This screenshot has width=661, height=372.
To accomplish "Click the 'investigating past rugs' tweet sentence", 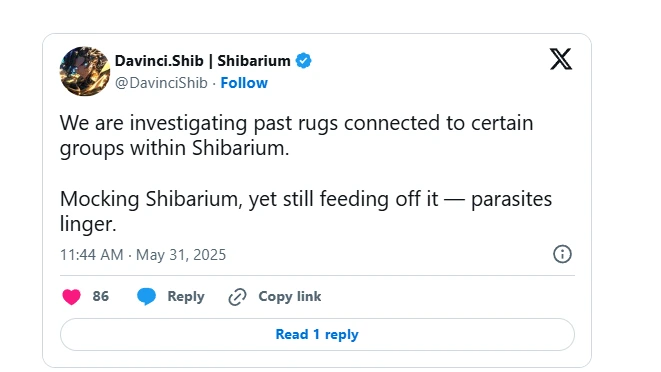I will point(296,135).
